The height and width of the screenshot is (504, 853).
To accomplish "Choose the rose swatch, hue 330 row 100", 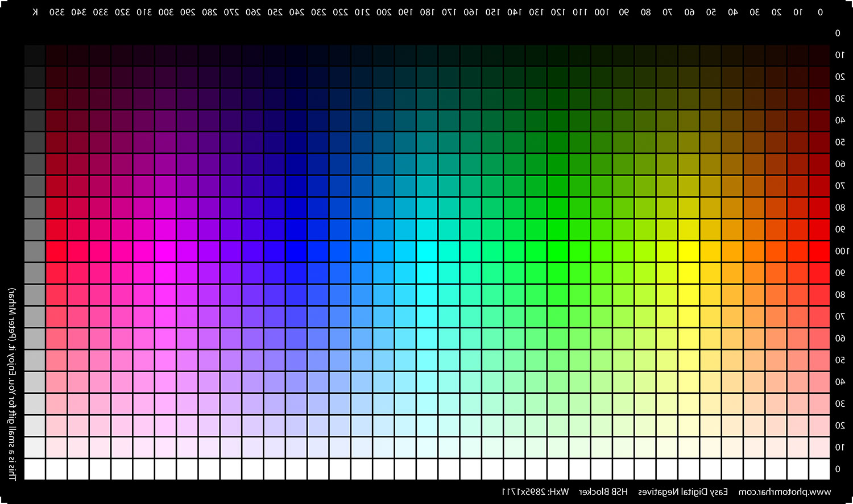I will click(x=100, y=251).
